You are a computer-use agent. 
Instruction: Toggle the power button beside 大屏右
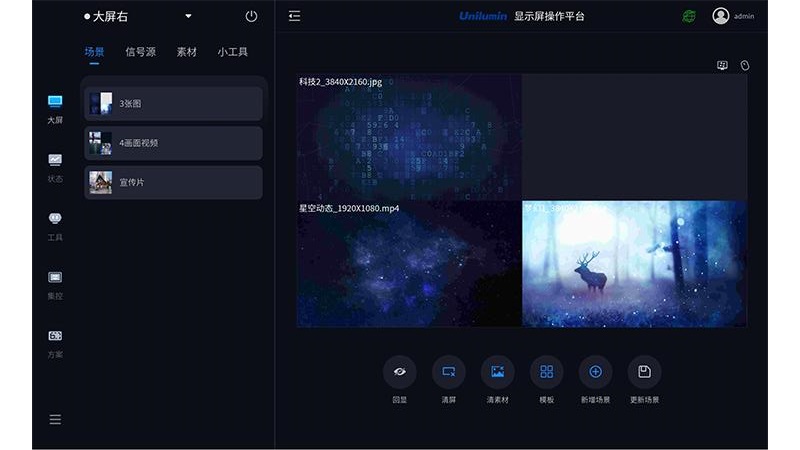pyautogui.click(x=251, y=16)
